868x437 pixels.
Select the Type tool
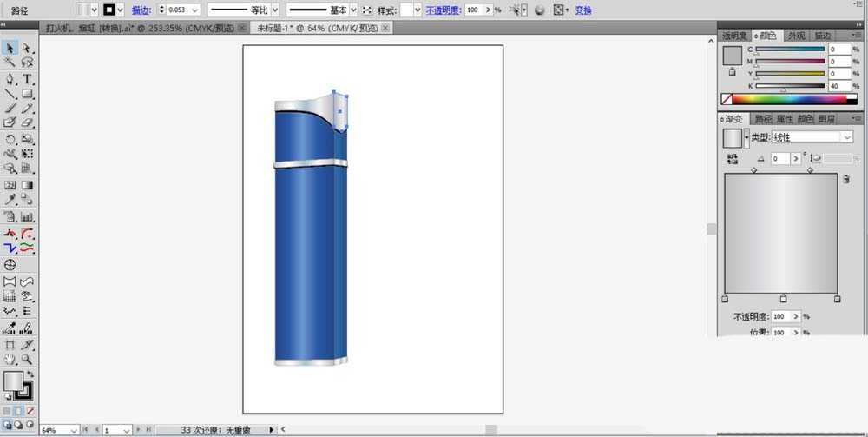click(27, 79)
